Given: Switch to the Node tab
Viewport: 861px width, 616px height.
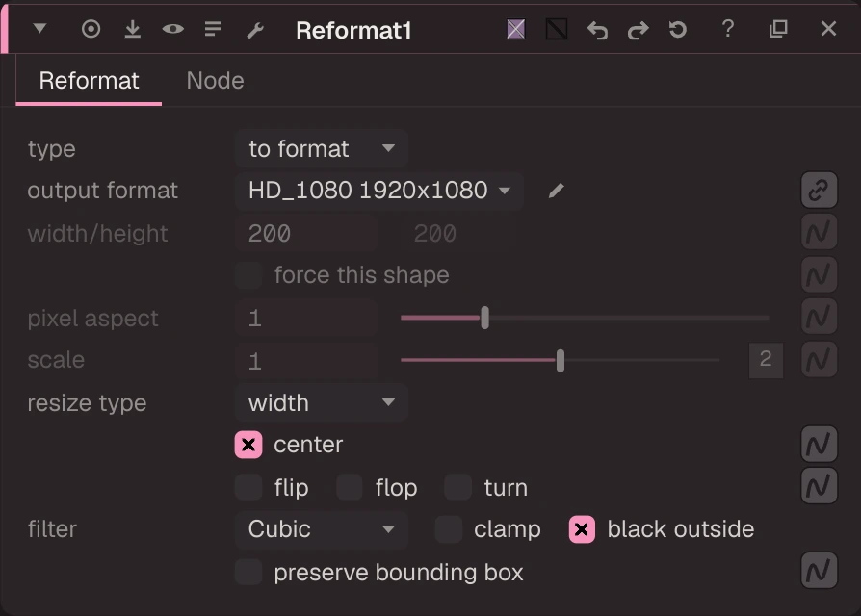Looking at the screenshot, I should pyautogui.click(x=216, y=81).
